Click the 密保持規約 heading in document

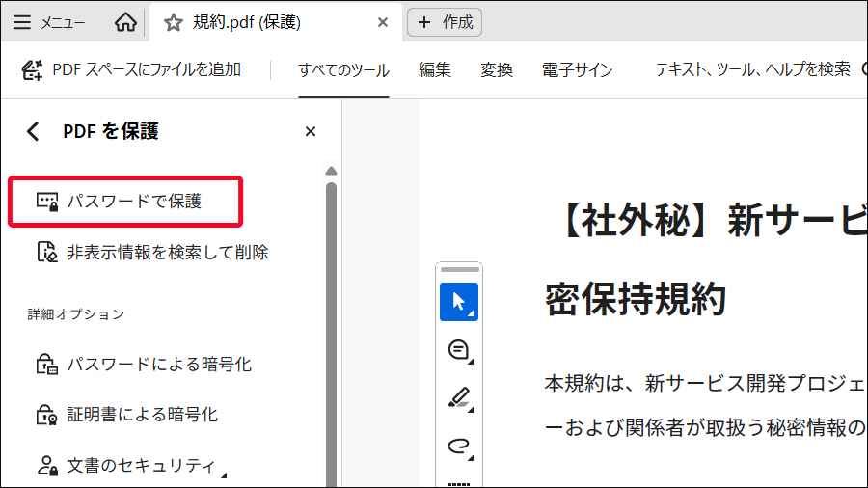636,299
